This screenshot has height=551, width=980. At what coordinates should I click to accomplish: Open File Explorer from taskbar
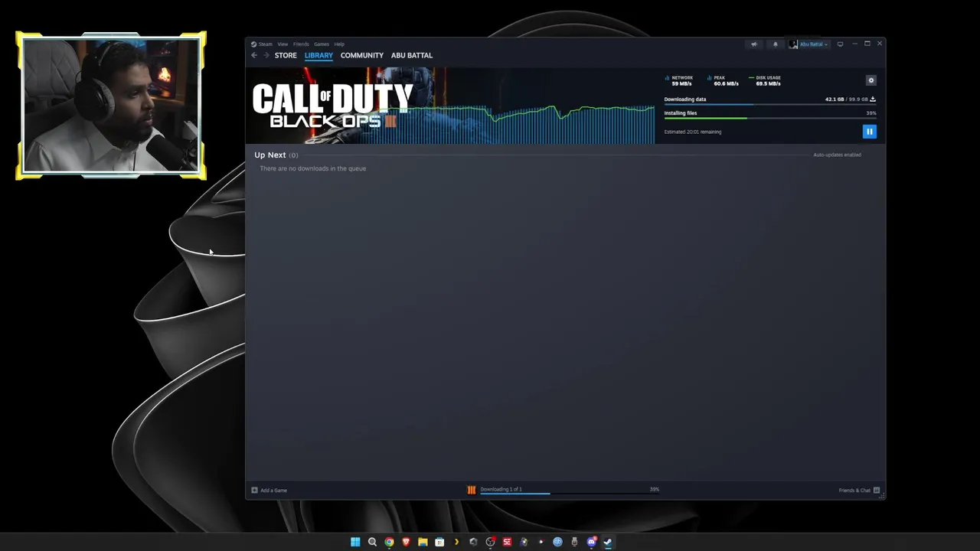pos(423,542)
